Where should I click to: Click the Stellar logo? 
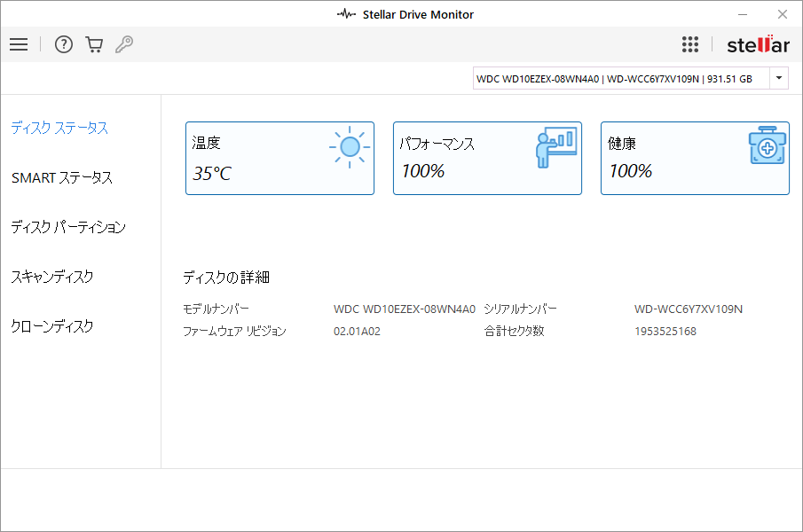coord(758,44)
